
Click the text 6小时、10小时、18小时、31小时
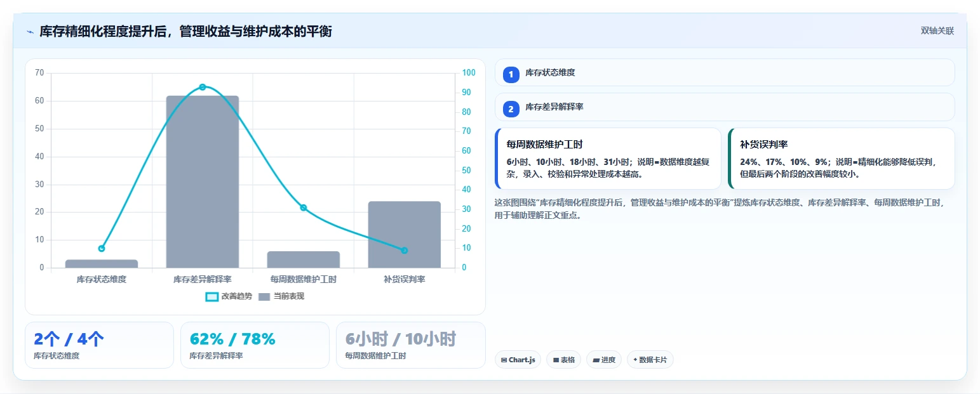coord(568,162)
